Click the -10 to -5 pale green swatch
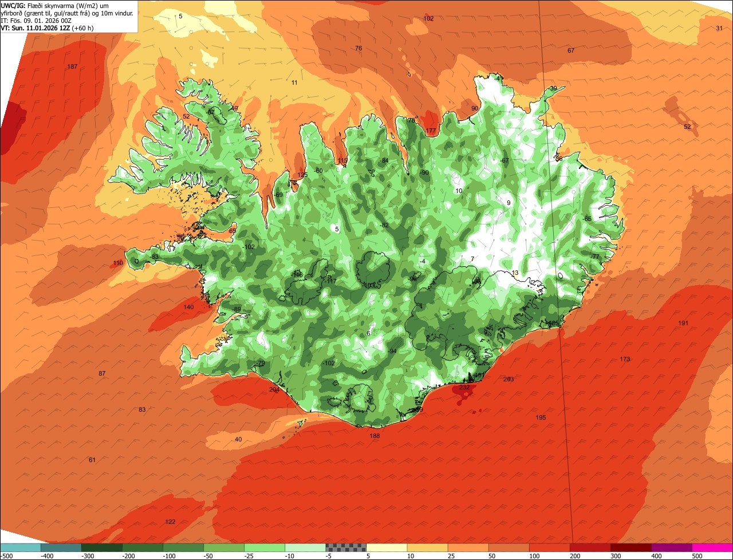This screenshot has height=560, width=733. pyautogui.click(x=305, y=547)
